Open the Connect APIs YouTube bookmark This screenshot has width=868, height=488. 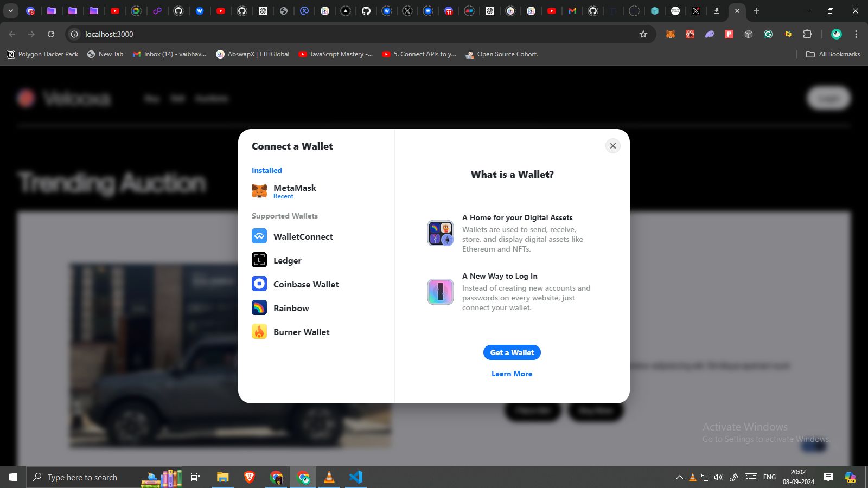point(419,54)
